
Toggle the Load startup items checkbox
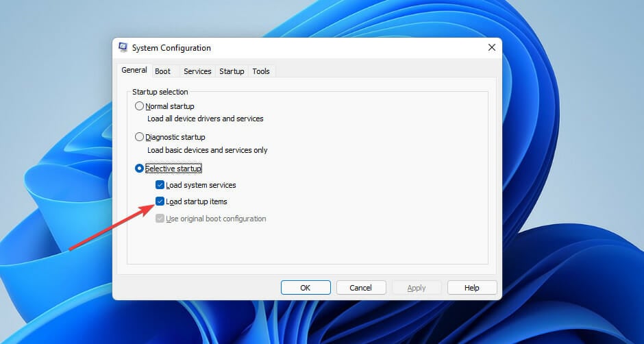[x=160, y=201]
